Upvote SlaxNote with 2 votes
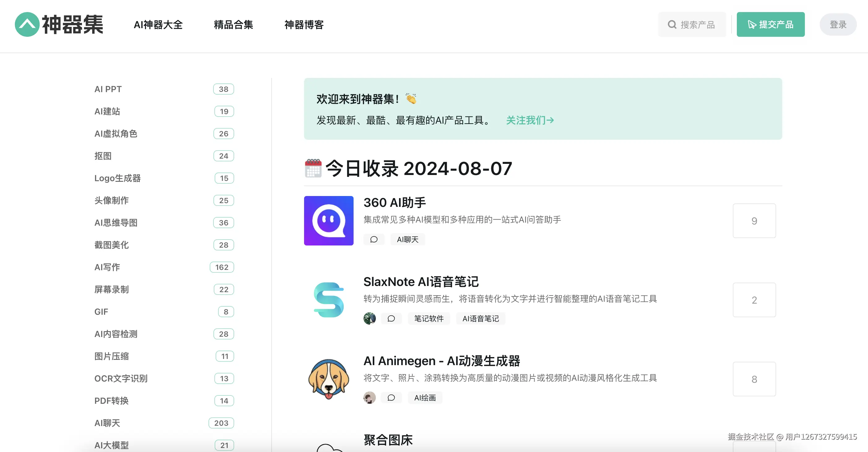868x452 pixels. 754,300
